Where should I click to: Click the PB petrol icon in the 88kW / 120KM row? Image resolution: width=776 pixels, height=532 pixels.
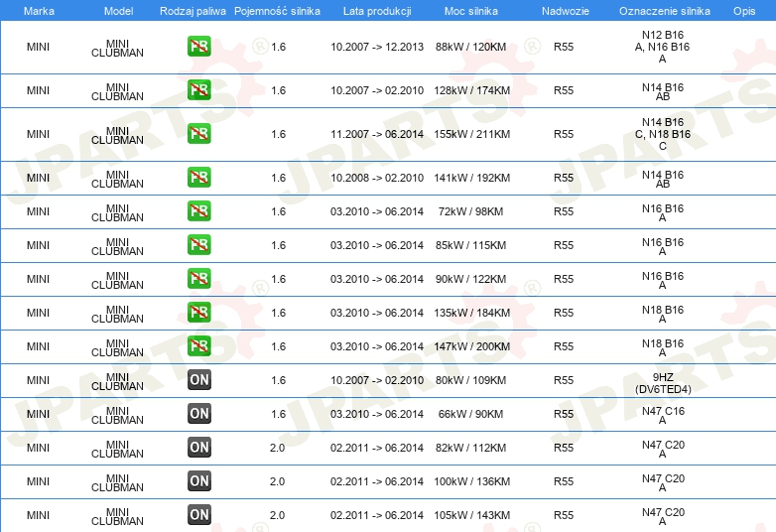pyautogui.click(x=198, y=47)
